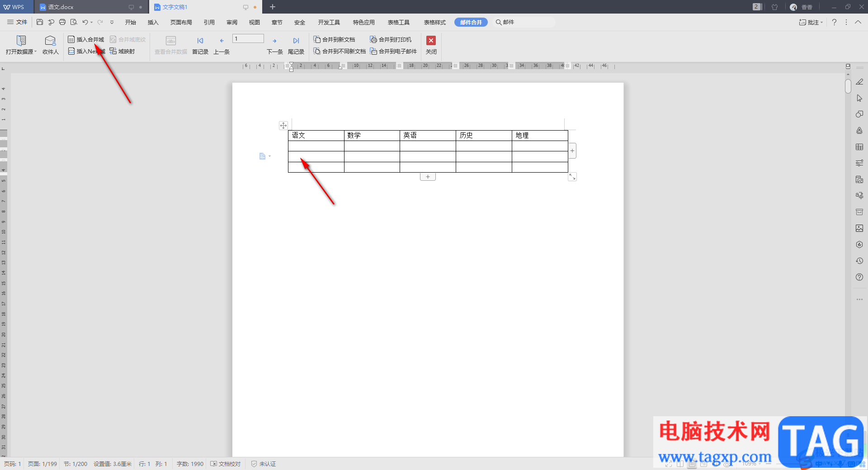The image size is (868, 470).
Task: Click 合并到打印机
Action: [x=391, y=39]
